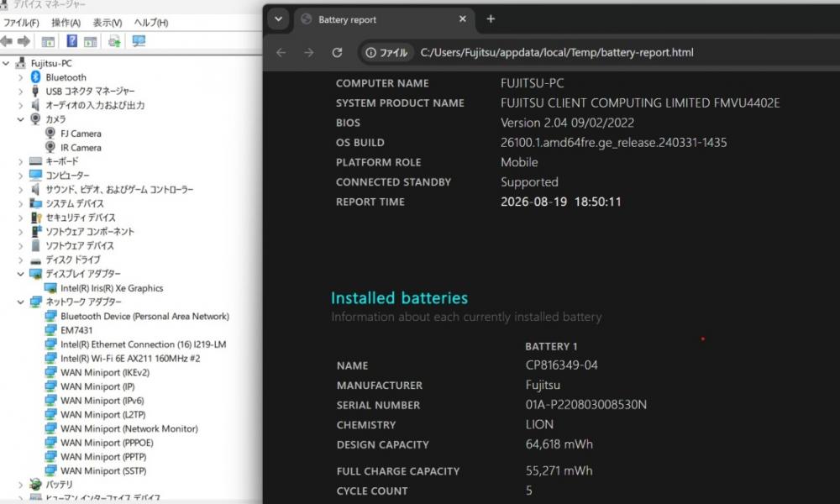The image size is (840, 504).
Task: Collapse the Fujitsu-PC root node
Action: tap(6, 63)
